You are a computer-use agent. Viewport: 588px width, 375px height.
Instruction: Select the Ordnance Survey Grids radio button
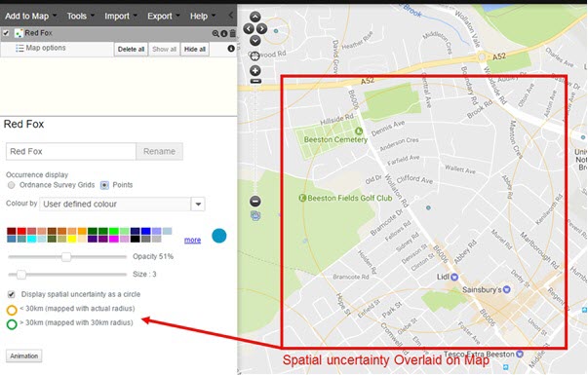click(12, 185)
